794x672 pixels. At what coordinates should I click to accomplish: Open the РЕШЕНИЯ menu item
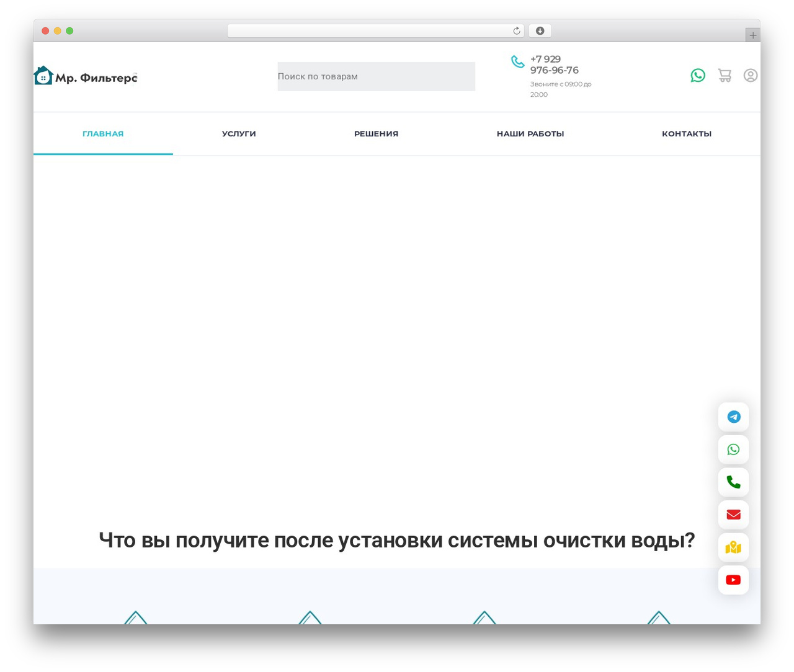coord(376,134)
